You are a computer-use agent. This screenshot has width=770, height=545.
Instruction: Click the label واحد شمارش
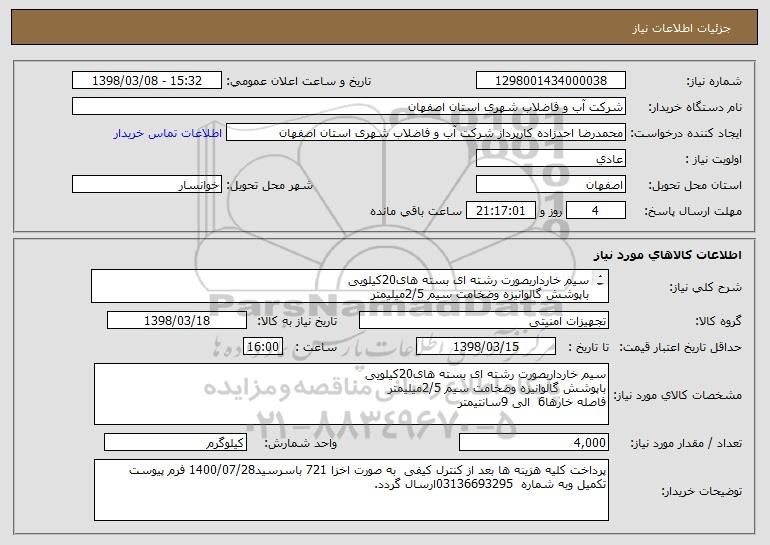tap(301, 444)
